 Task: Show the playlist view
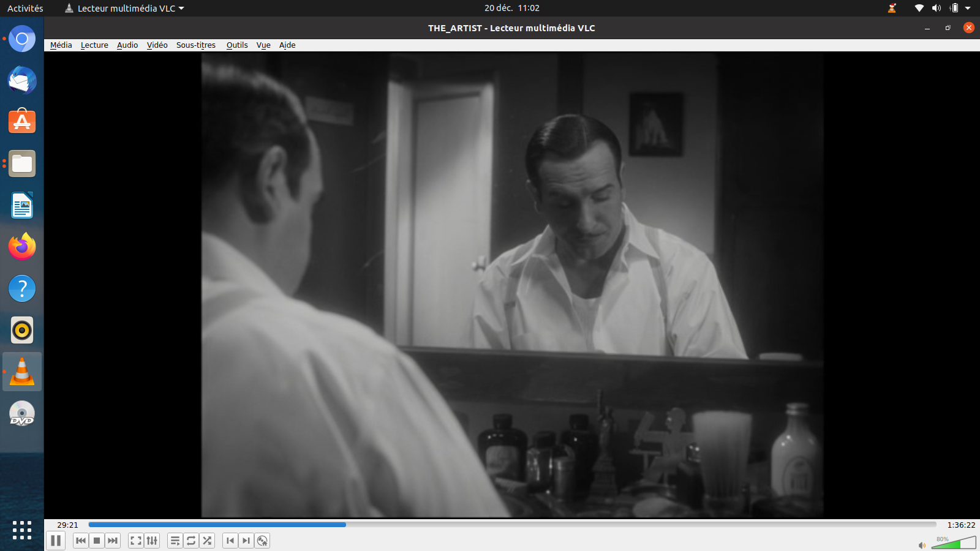[x=175, y=541]
